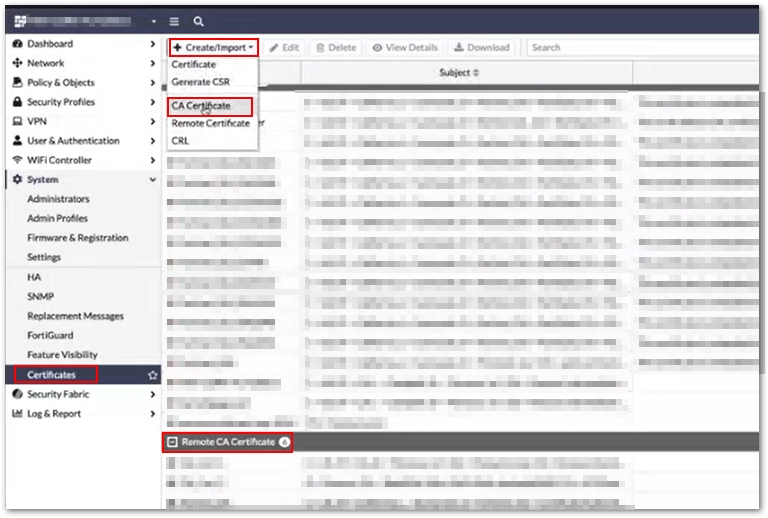The width and height of the screenshot is (768, 518).
Task: Open SNMP page
Action: click(41, 297)
